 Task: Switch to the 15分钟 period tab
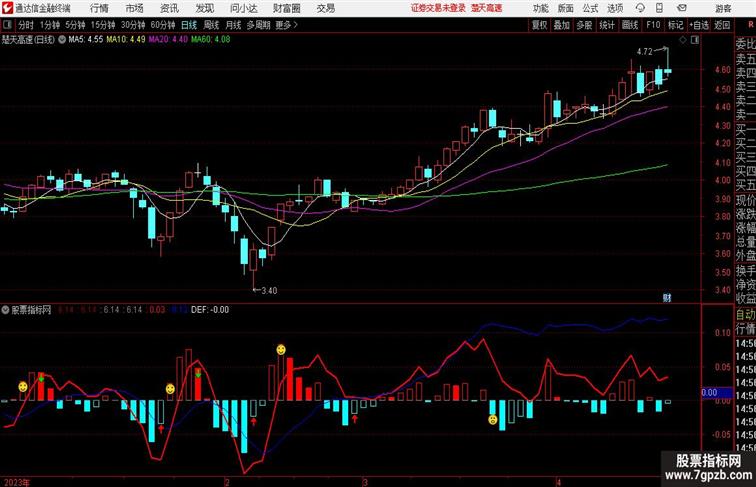pos(103,25)
